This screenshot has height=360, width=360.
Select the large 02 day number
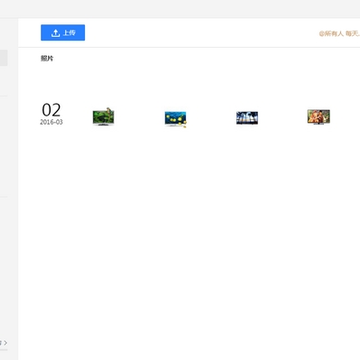51,110
